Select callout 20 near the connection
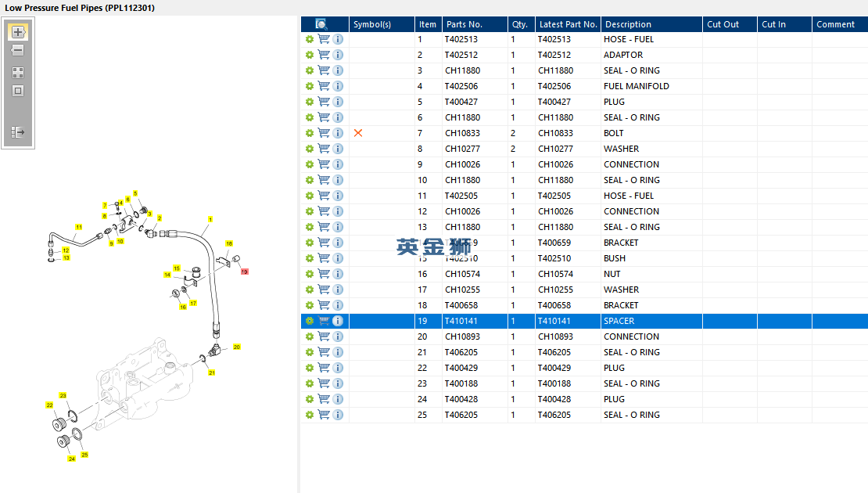868x493 pixels. 236,347
